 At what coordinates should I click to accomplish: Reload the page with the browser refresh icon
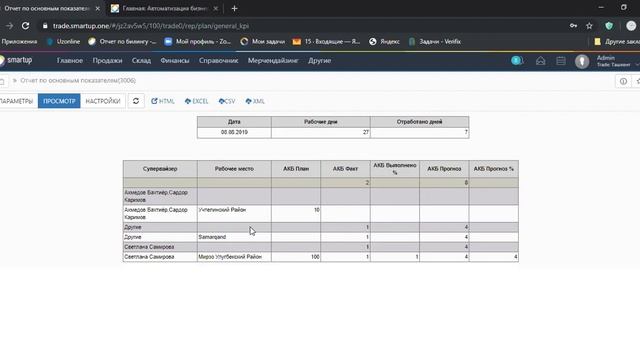[x=25, y=26]
